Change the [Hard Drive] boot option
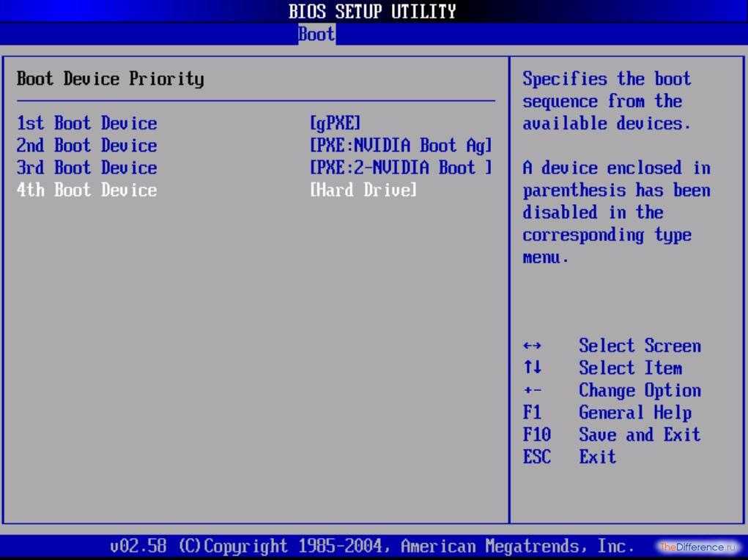 [x=363, y=190]
